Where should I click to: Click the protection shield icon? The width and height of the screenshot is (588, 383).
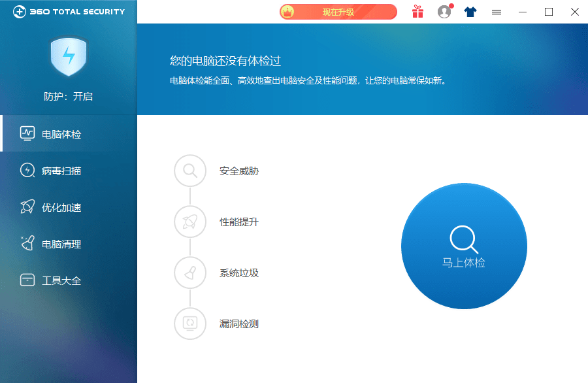click(69, 56)
